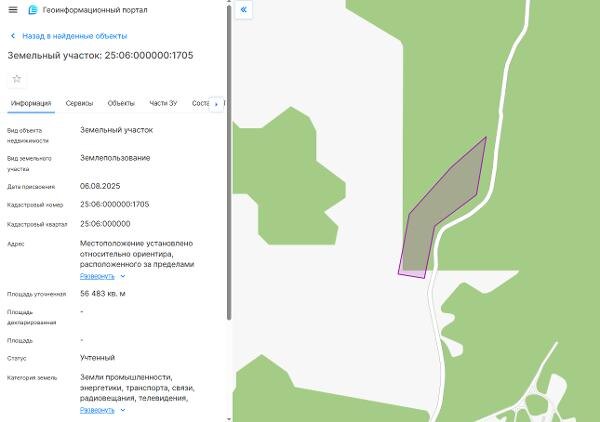Open the Объекты tab
This screenshot has height=422, width=600.
pos(121,103)
